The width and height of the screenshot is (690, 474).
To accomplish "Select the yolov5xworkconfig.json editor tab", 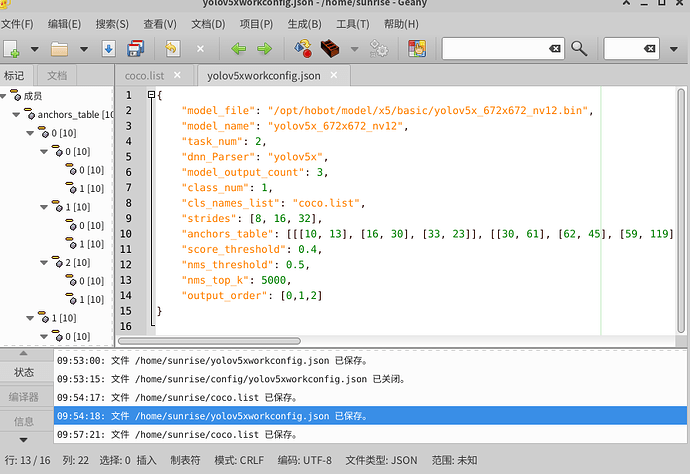I will point(264,76).
